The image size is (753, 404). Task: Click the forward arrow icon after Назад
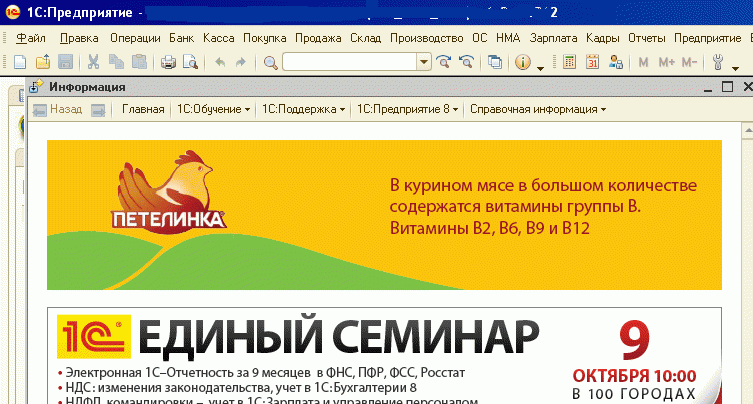pyautogui.click(x=98, y=110)
